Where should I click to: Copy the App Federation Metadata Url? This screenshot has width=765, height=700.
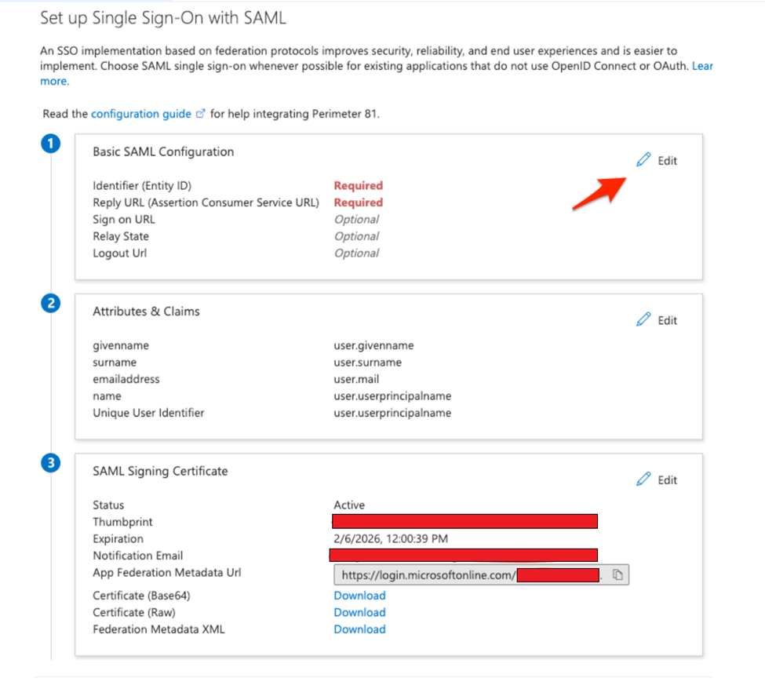(x=617, y=575)
